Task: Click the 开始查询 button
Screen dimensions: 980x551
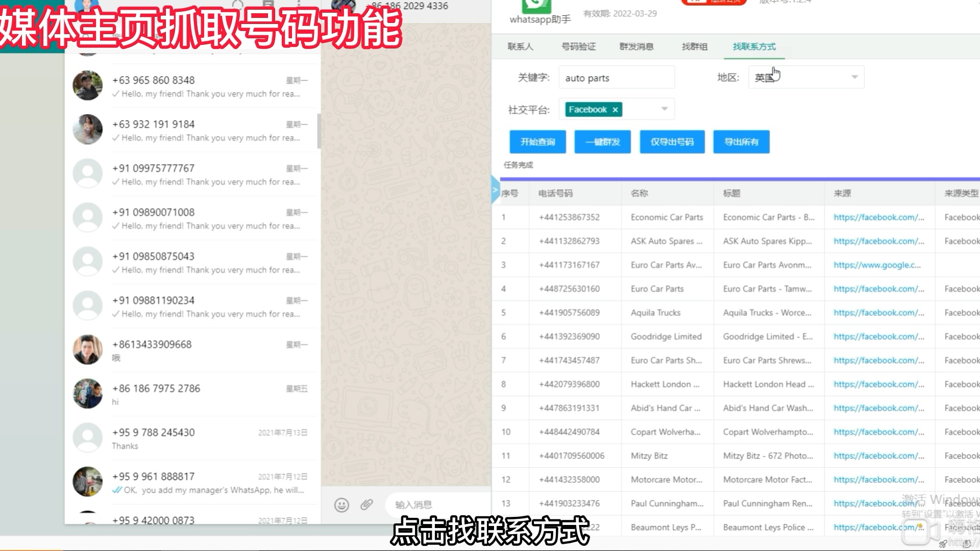Action: pyautogui.click(x=537, y=142)
